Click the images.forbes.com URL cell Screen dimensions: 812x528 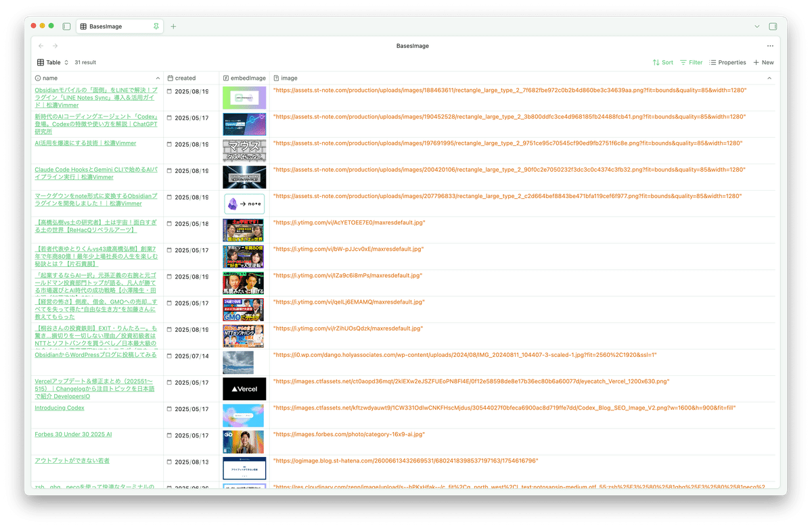click(348, 434)
